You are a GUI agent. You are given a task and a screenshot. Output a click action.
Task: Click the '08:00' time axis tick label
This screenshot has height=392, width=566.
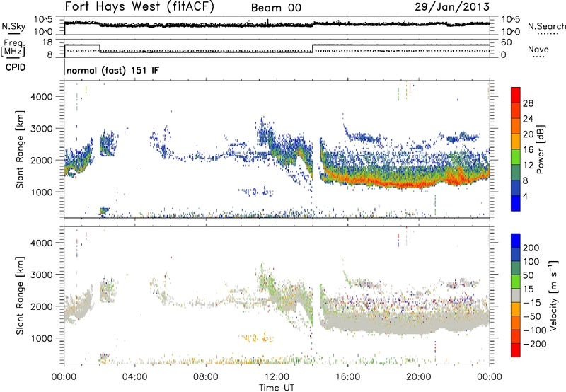[x=206, y=377]
